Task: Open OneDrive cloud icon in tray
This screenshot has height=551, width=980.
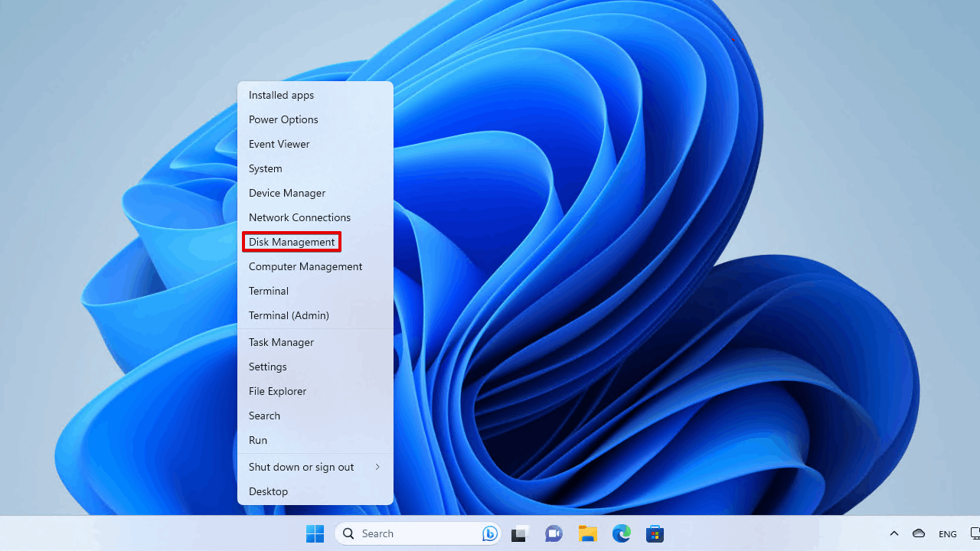Action: pyautogui.click(x=919, y=533)
